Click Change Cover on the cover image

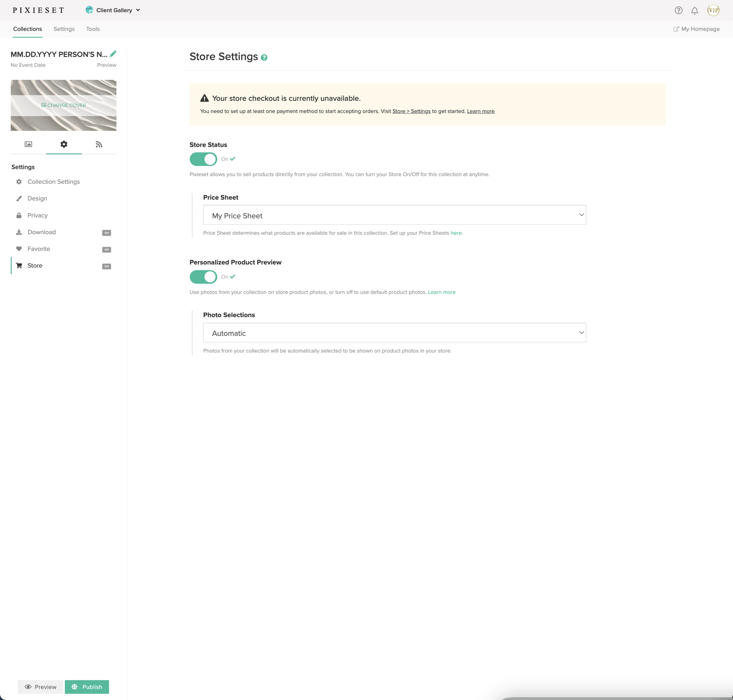pos(63,105)
